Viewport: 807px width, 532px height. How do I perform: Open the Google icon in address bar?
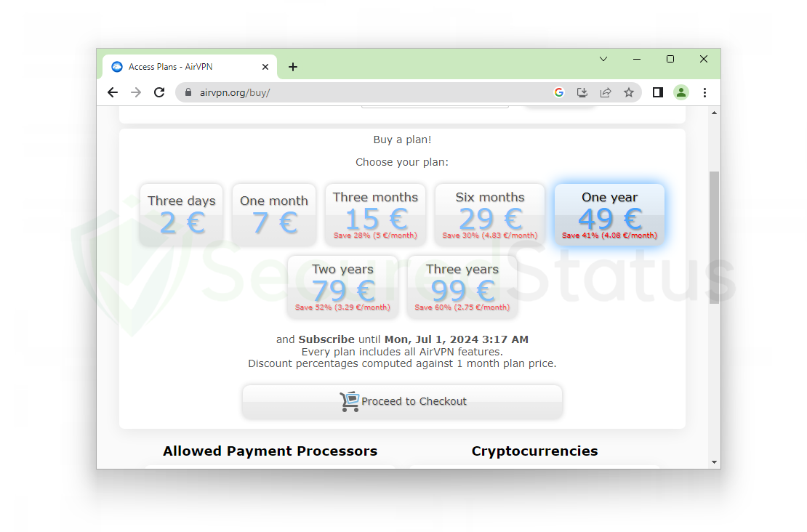[x=559, y=92]
